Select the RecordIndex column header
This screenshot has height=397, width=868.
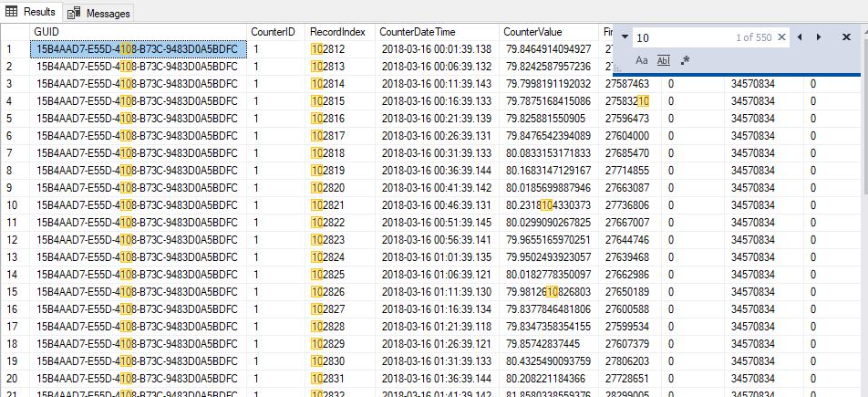click(x=339, y=32)
